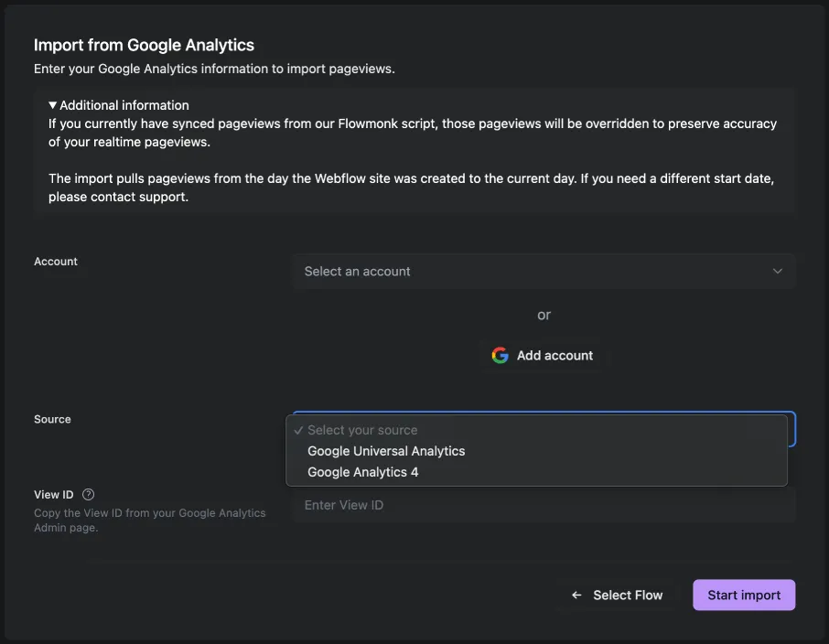
Task: Click the View ID label
Action: (53, 494)
